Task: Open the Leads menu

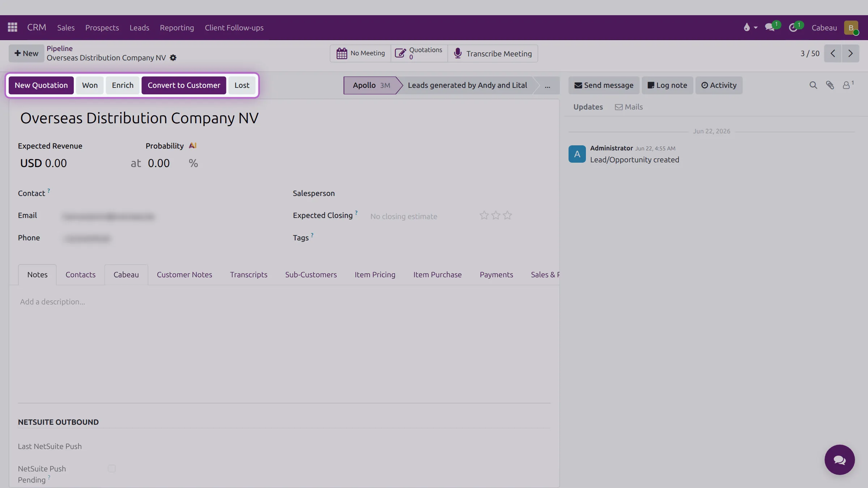Action: pyautogui.click(x=139, y=28)
